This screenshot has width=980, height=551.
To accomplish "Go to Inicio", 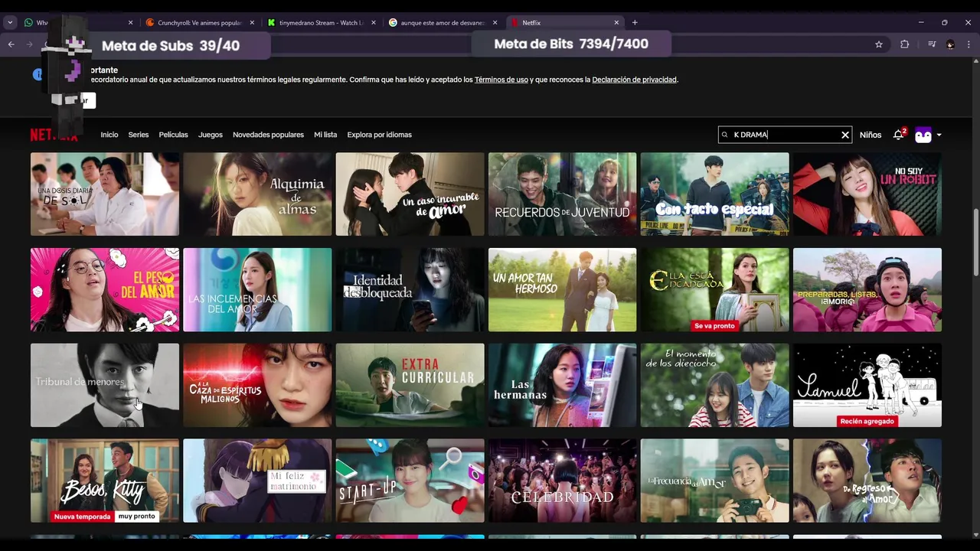I will 109,135.
